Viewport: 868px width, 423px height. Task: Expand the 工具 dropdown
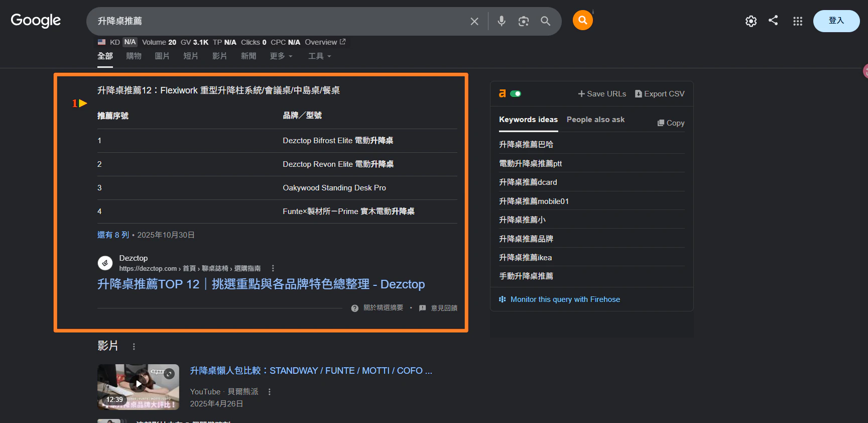(x=320, y=56)
